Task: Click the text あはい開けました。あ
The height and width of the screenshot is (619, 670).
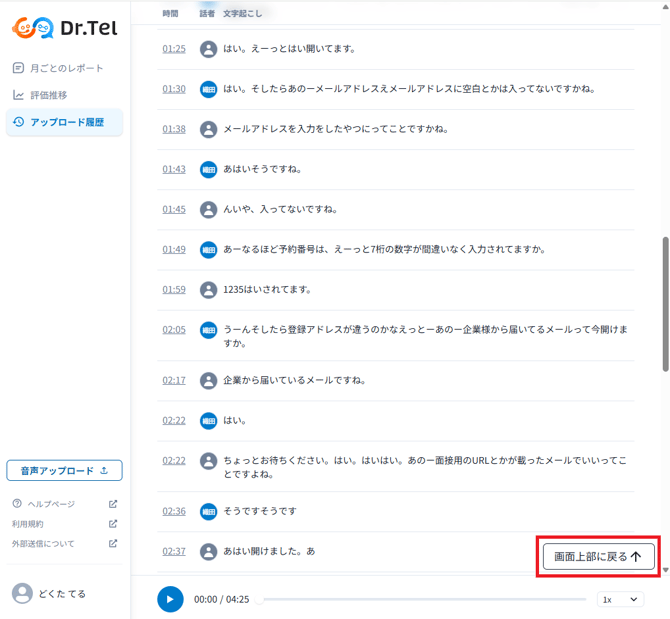Action: coord(269,551)
